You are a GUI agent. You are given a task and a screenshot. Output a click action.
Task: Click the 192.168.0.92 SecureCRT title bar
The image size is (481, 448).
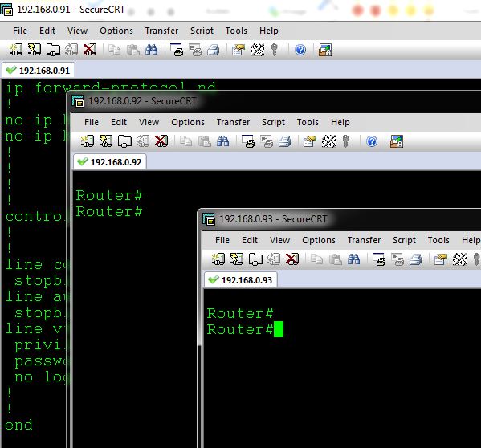[275, 101]
